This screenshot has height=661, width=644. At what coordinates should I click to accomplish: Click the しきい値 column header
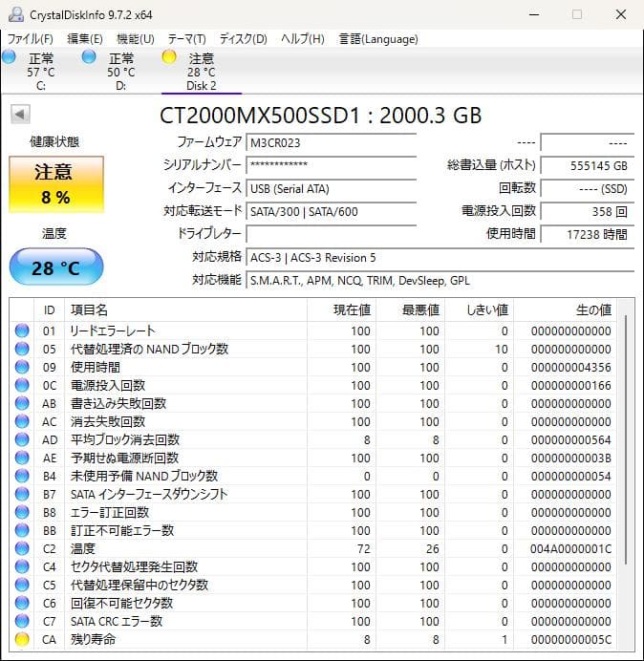coord(479,310)
